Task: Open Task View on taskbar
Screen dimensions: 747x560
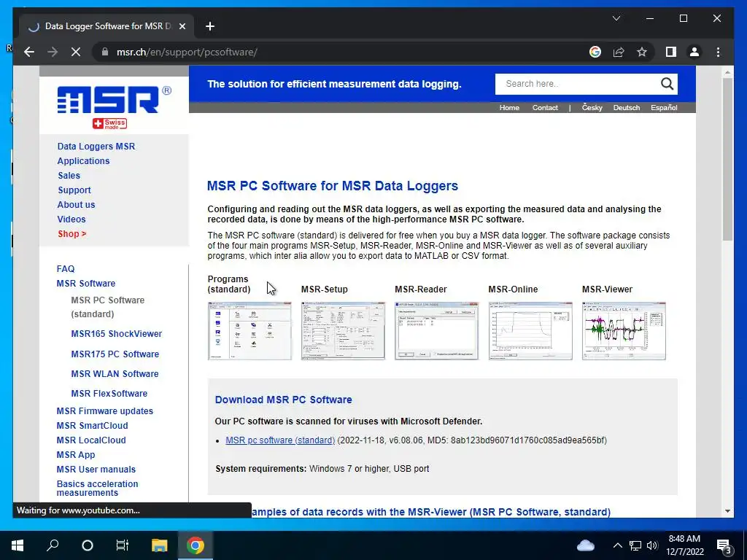Action: point(123,545)
